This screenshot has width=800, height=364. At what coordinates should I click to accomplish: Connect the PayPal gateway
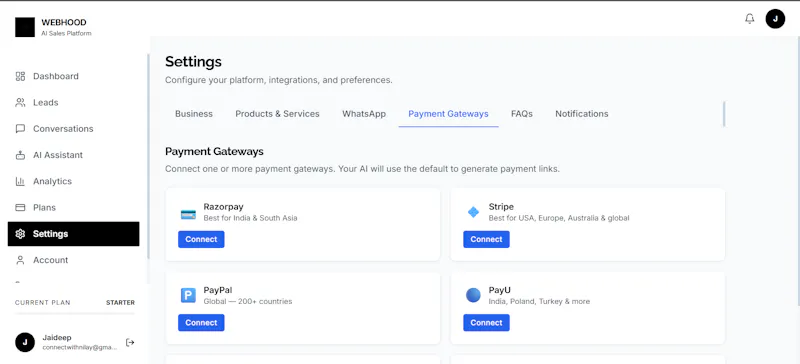tap(201, 323)
